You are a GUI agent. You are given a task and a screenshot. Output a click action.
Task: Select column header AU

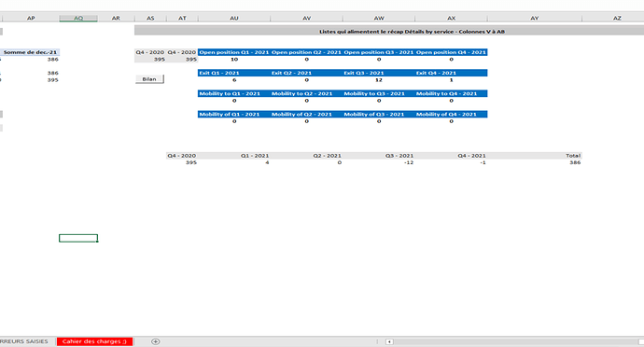tap(234, 18)
